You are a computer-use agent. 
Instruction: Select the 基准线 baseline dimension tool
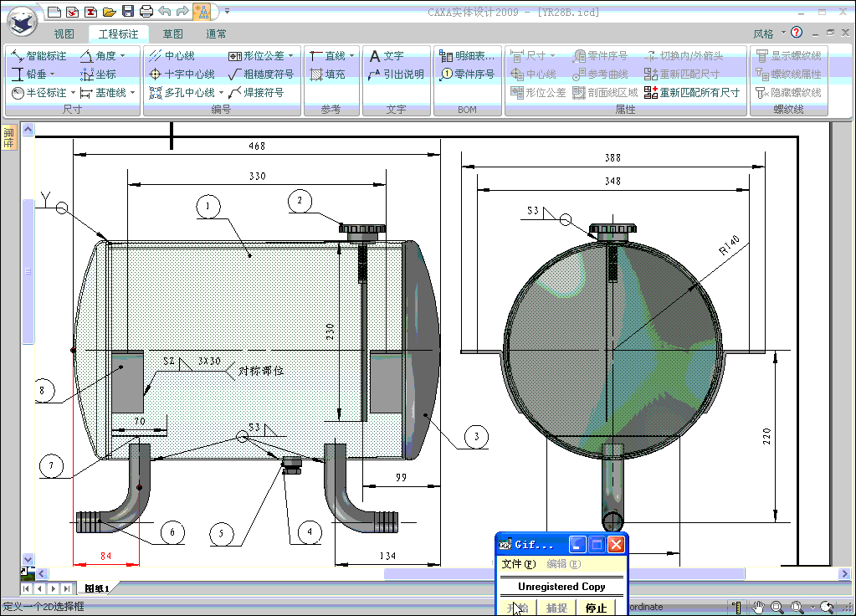tap(103, 92)
